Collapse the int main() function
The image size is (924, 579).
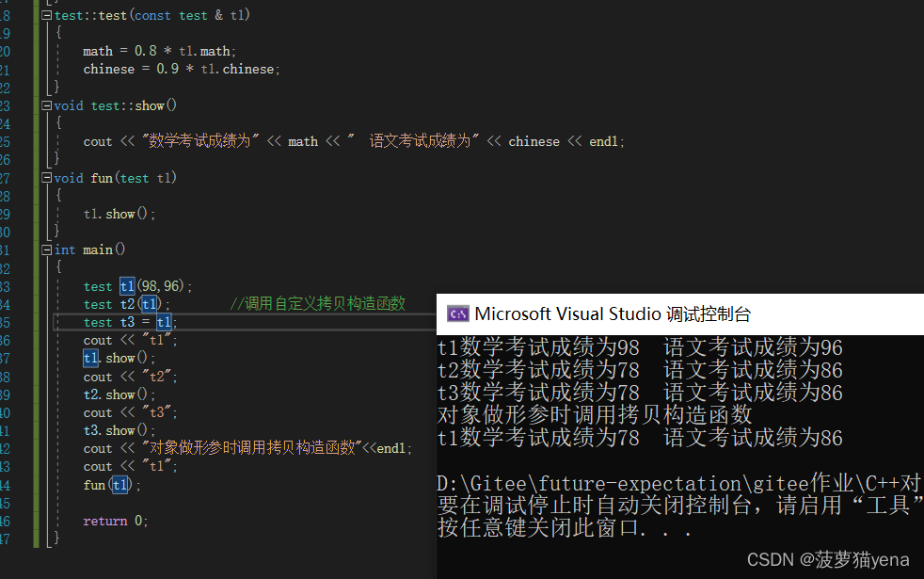click(x=46, y=250)
